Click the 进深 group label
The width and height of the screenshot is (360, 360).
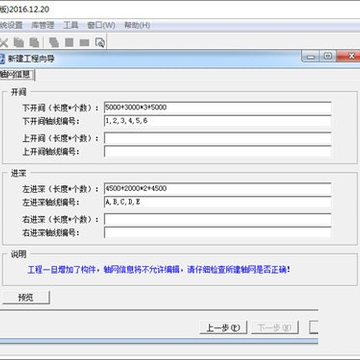19,173
